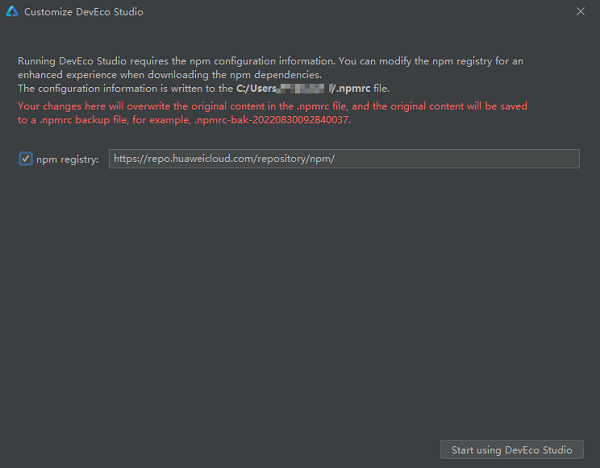Close the Customize DevEco Studio dialog
600x468 pixels.
(581, 12)
